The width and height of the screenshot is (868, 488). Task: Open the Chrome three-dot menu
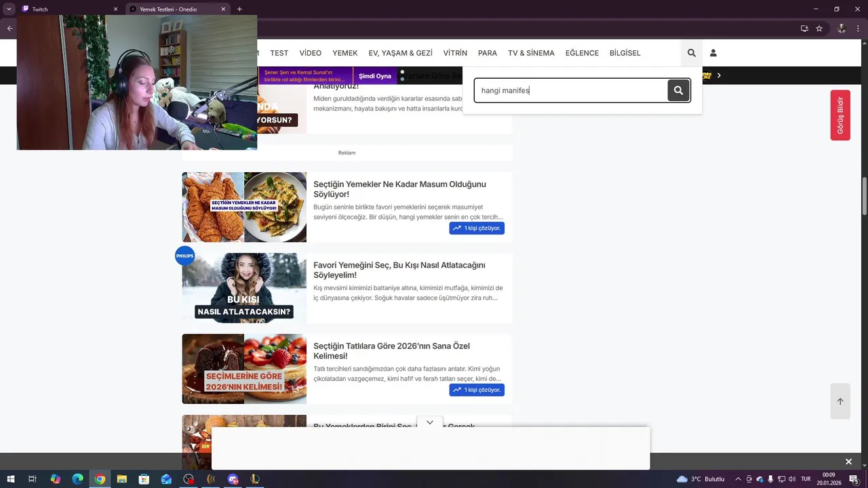tap(857, 28)
